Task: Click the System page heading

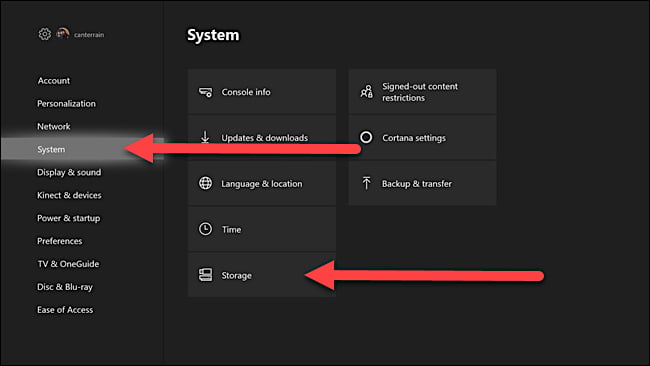Action: (213, 35)
